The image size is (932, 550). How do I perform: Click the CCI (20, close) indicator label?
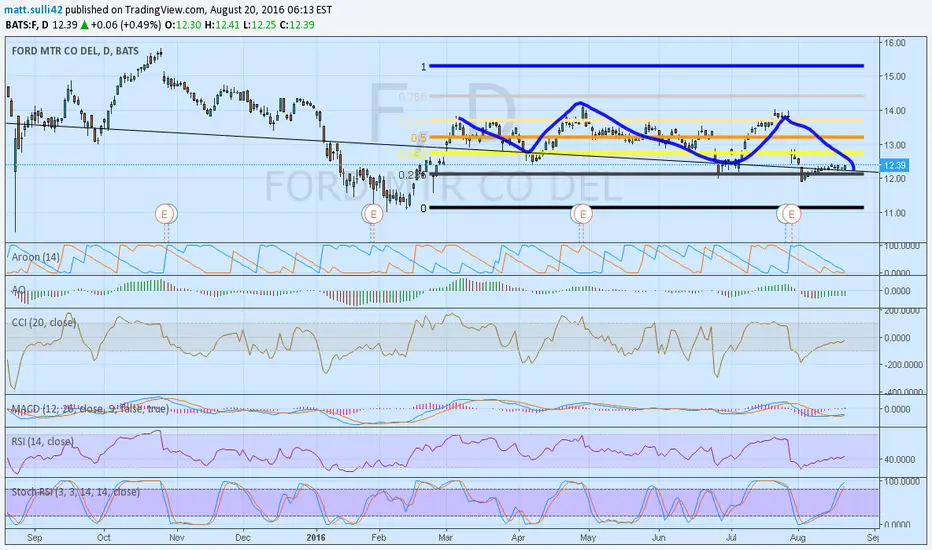pos(44,322)
